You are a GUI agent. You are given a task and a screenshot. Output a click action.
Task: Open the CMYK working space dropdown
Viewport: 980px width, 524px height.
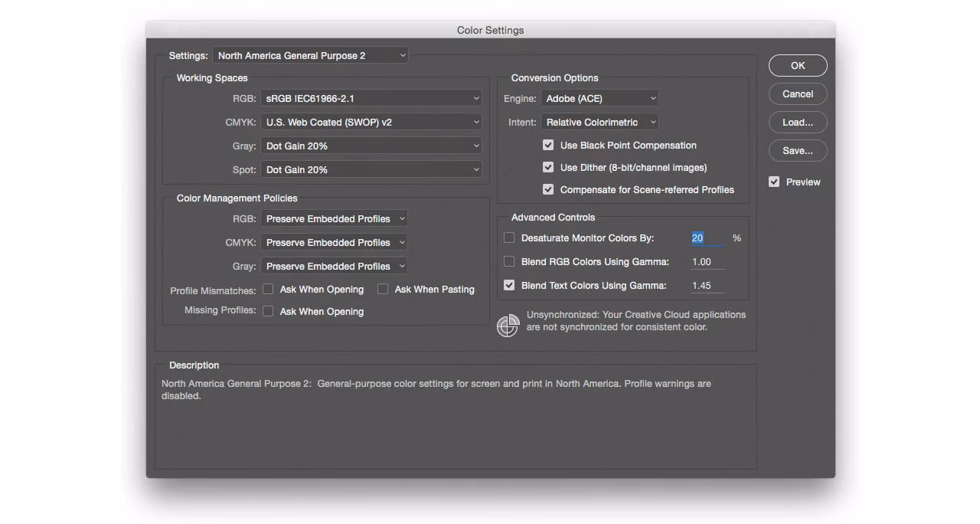[371, 122]
